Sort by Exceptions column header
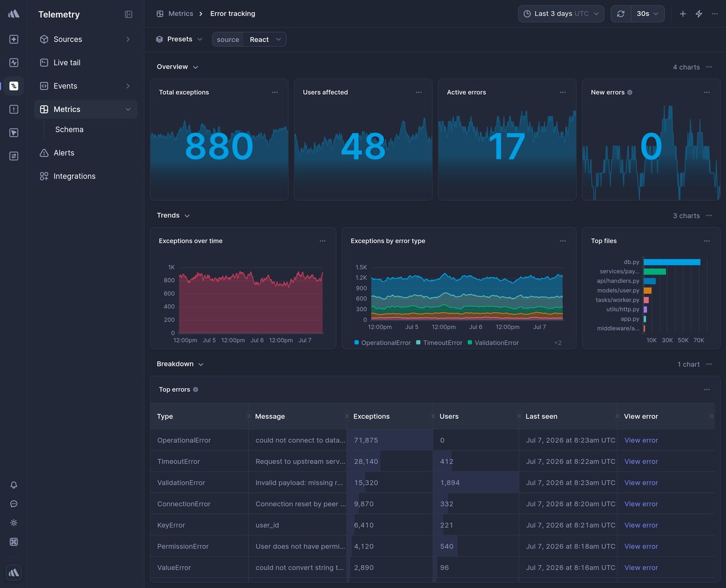Screen dimensions: 726x588 point(390,416)
